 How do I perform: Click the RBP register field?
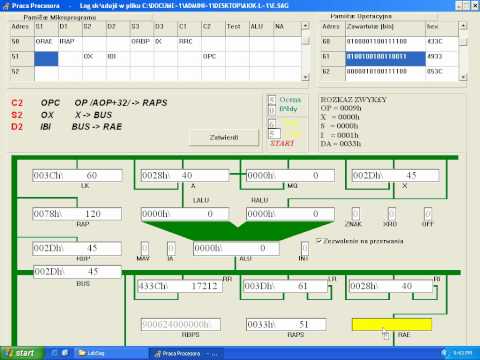pyautogui.click(x=77, y=248)
